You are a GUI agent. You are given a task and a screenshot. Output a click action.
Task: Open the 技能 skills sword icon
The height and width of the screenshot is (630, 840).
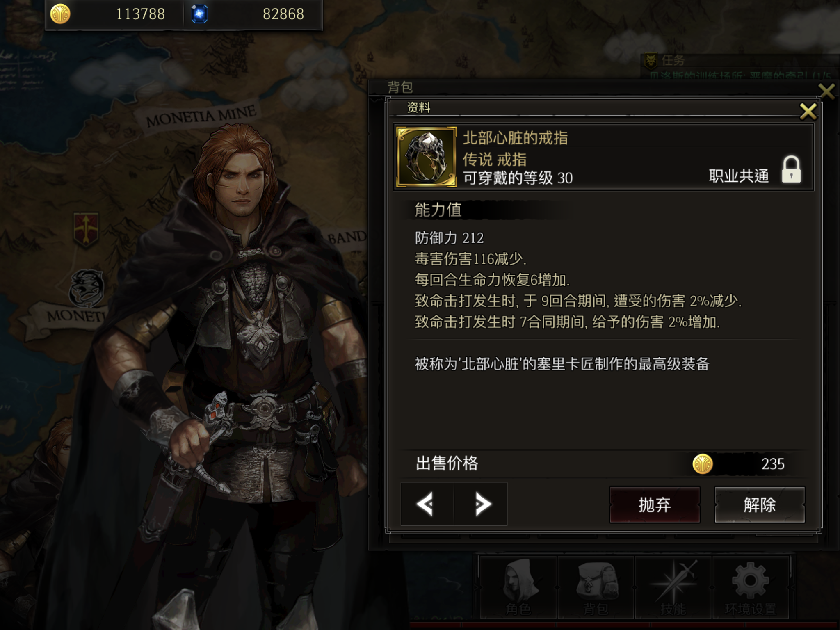click(x=673, y=587)
